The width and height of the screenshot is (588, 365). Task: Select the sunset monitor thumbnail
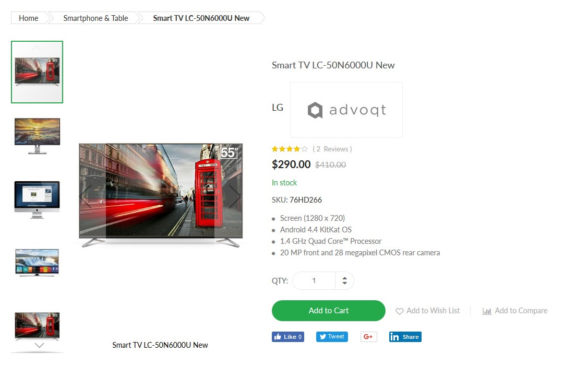pyautogui.click(x=37, y=136)
